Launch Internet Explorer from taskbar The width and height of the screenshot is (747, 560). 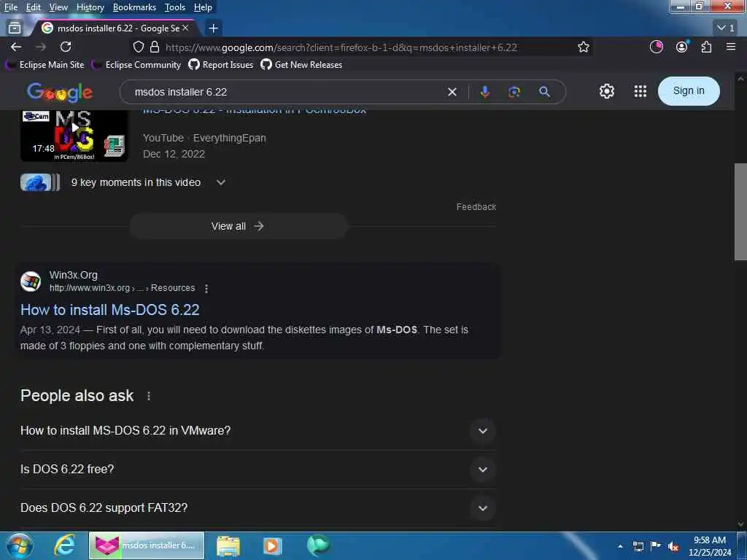[x=65, y=545]
